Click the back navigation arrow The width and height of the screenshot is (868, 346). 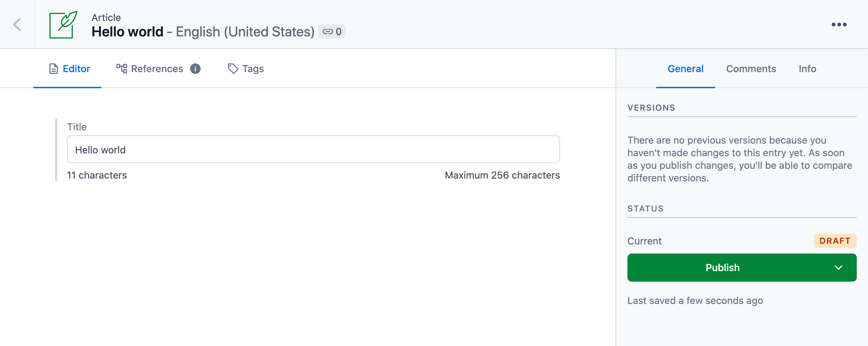click(x=16, y=24)
